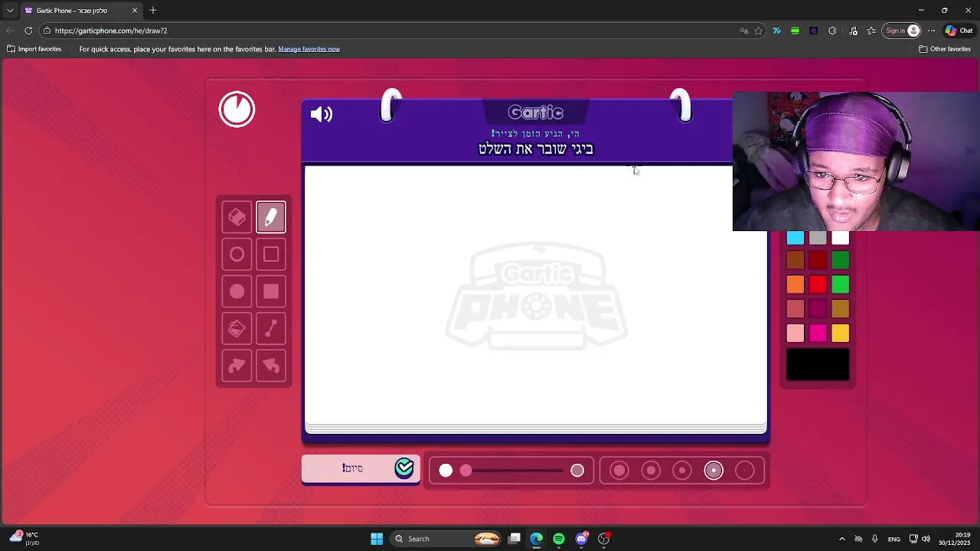
Task: Pick the bright red color swatch
Action: click(x=818, y=285)
